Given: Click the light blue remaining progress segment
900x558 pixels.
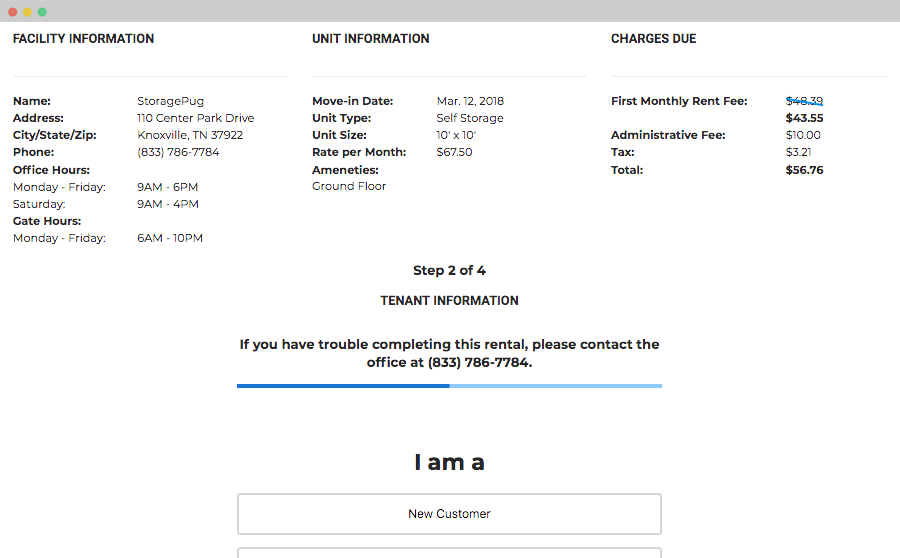Looking at the screenshot, I should pyautogui.click(x=555, y=385).
